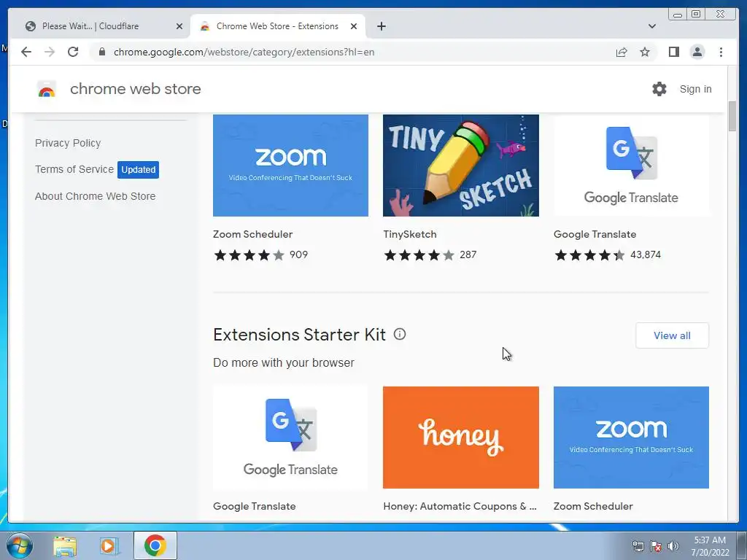Image resolution: width=747 pixels, height=560 pixels.
Task: Open the Honey extension thumbnail
Action: pyautogui.click(x=461, y=437)
